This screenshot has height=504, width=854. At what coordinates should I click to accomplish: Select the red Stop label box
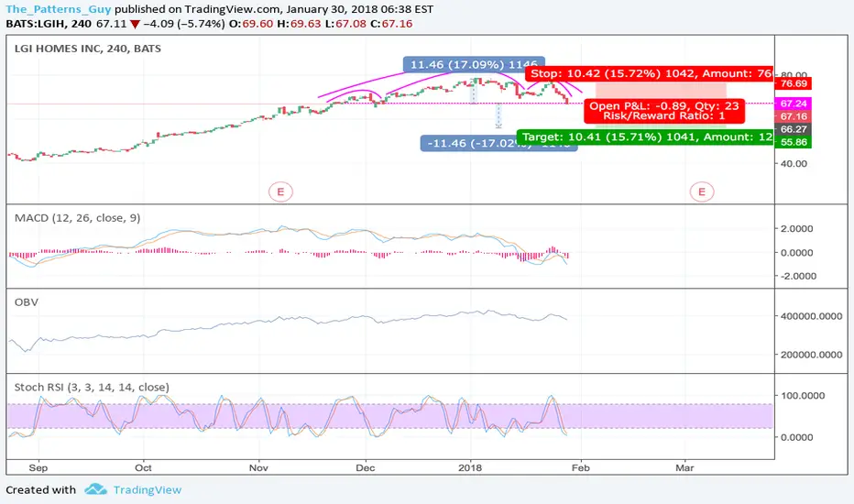click(649, 73)
